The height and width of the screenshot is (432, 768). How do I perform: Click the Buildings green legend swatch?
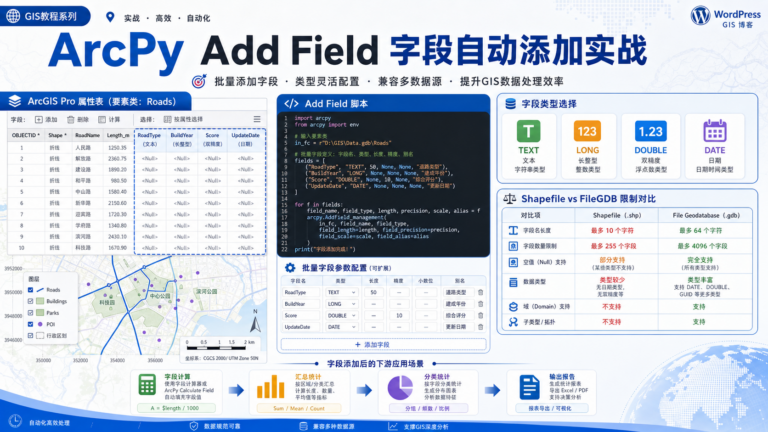click(40, 301)
